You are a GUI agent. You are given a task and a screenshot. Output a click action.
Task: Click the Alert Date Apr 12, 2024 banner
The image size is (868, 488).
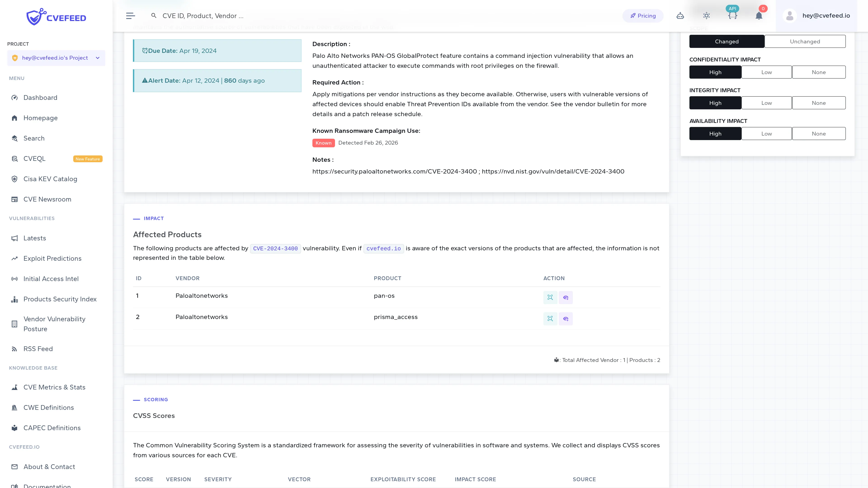[217, 80]
